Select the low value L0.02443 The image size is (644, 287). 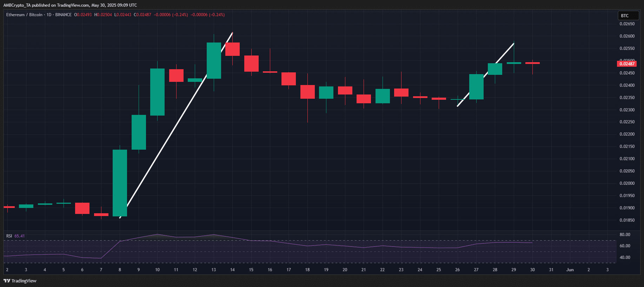pos(123,15)
